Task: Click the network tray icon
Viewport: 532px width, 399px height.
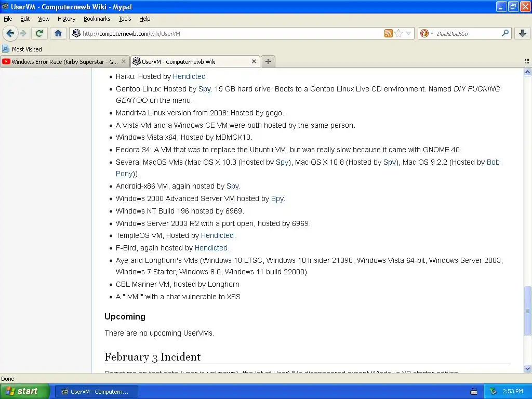Action: 494,392
